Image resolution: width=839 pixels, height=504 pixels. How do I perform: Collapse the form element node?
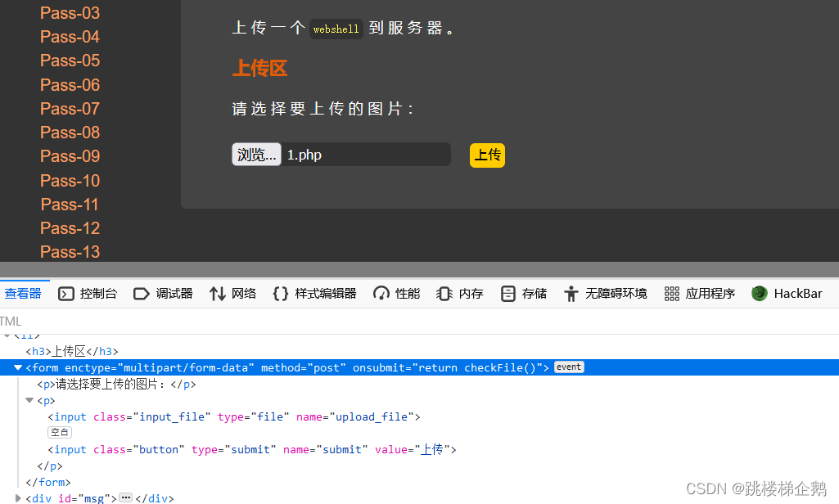pyautogui.click(x=18, y=368)
